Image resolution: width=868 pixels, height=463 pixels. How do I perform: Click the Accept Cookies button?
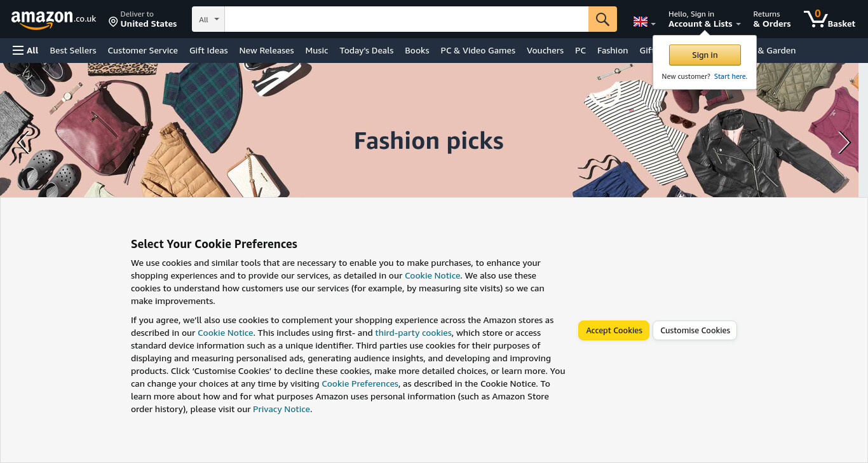click(x=614, y=331)
